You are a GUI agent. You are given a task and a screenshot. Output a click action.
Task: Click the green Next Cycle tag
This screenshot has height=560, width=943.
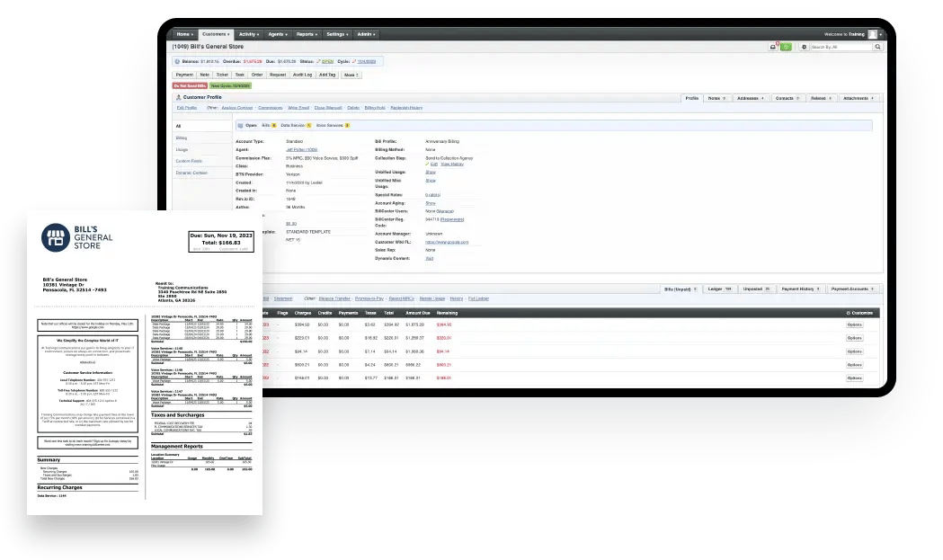pos(230,86)
